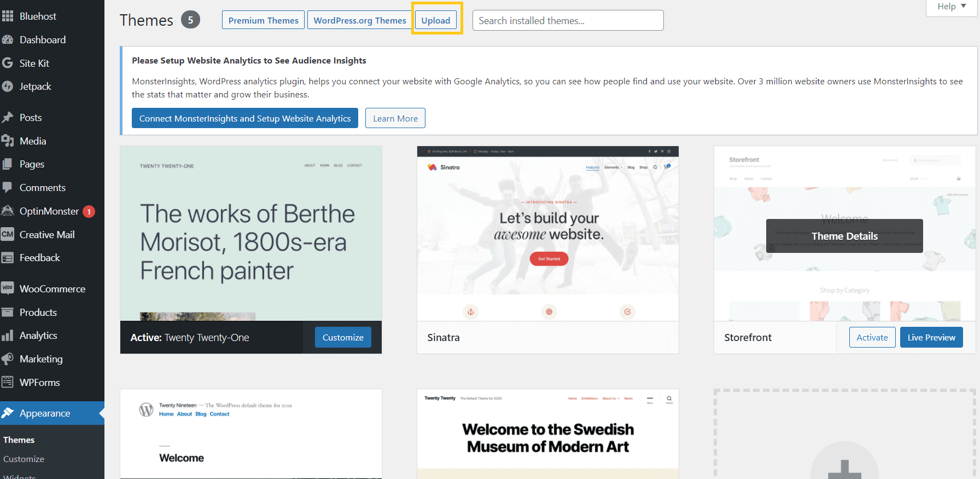Viewport: 980px width, 479px height.
Task: Select the Twenty Nineteen theme screenshot
Action: (251, 434)
